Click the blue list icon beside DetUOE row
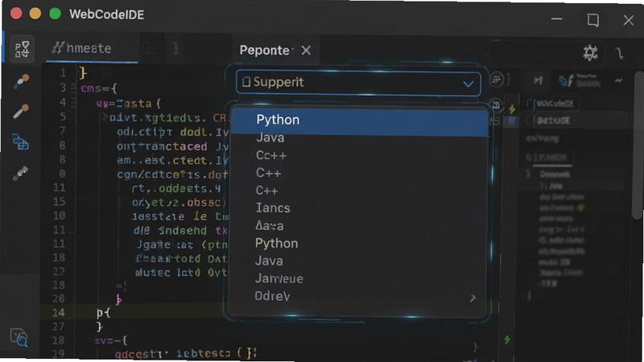Image resolution: width=644 pixels, height=362 pixels. click(512, 121)
